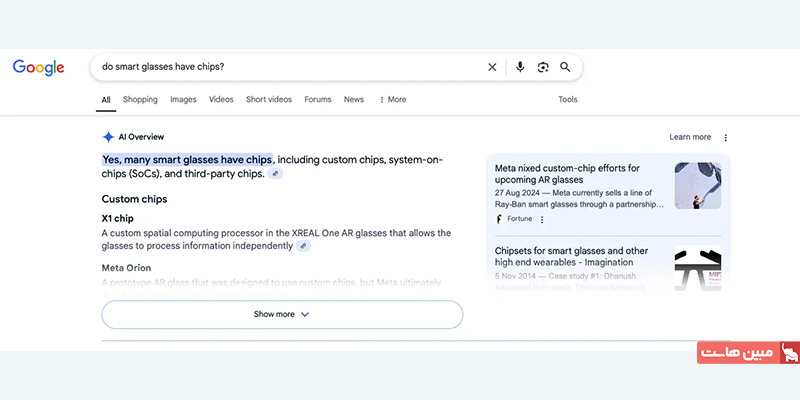Switch to the Images tab
Image resolution: width=800 pixels, height=400 pixels.
click(x=183, y=99)
